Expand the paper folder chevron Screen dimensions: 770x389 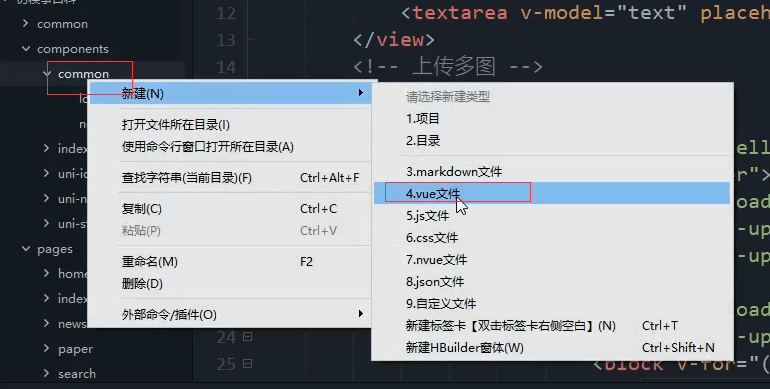(47, 348)
